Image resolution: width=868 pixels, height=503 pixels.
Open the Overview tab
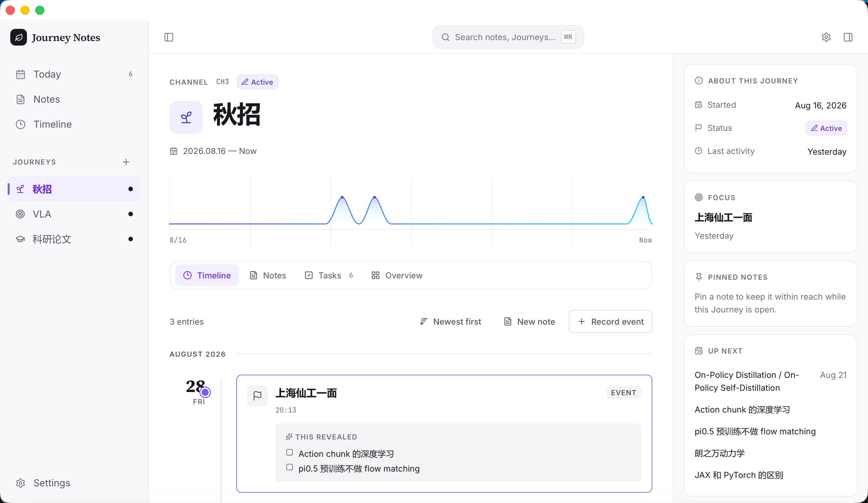(x=397, y=276)
